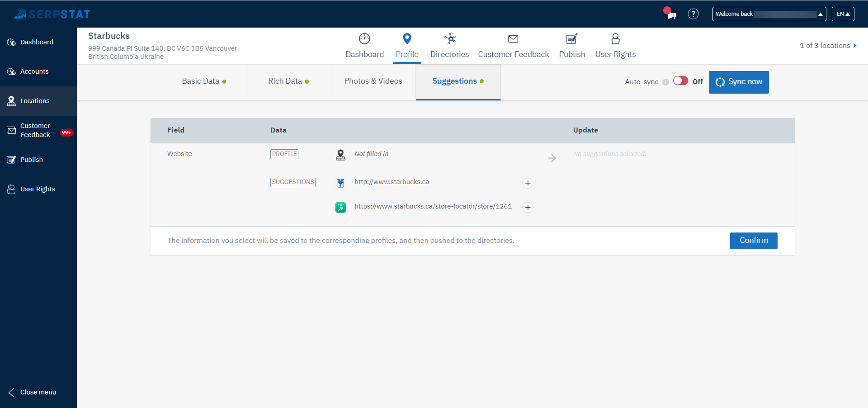Open the Directories top tab
868x408 pixels.
pos(449,46)
